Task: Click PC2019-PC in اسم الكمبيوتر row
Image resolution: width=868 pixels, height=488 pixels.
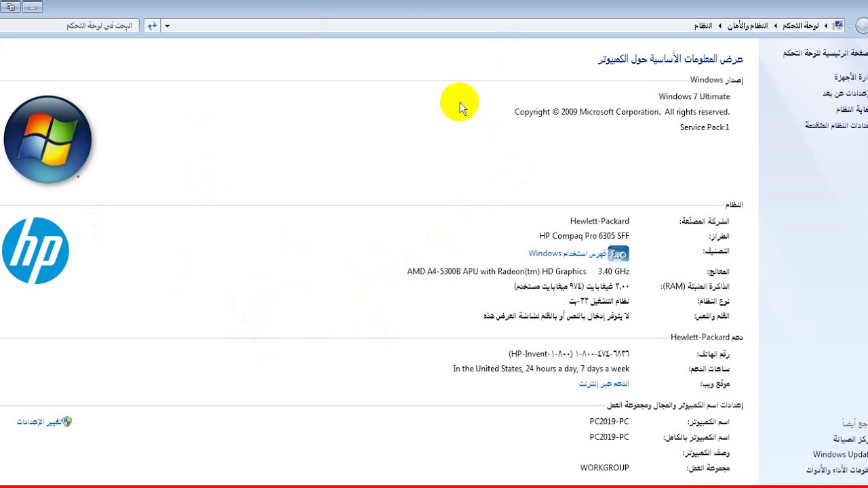Action: click(609, 422)
